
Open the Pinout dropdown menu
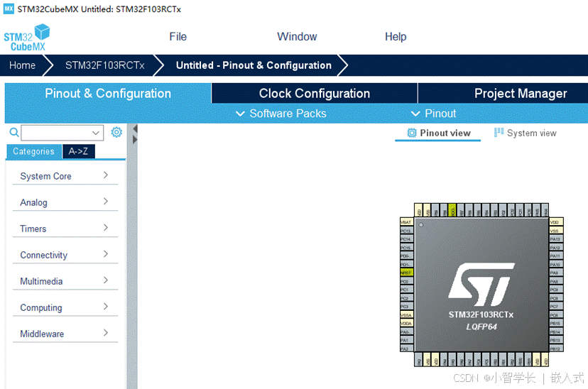coord(433,114)
